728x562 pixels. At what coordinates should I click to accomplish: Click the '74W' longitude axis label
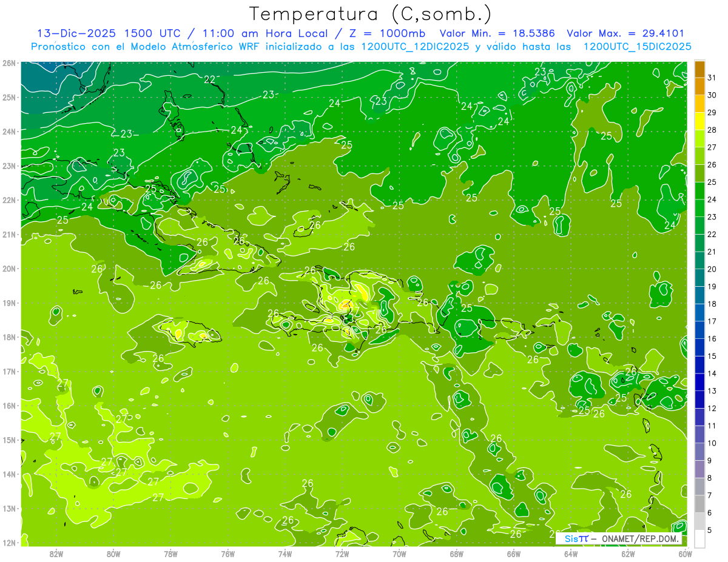point(285,554)
